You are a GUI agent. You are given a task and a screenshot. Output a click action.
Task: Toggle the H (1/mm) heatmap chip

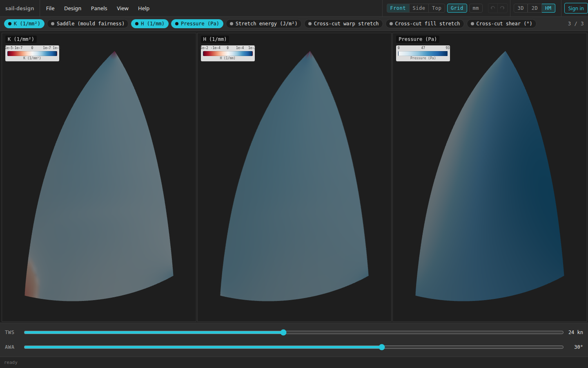point(150,24)
